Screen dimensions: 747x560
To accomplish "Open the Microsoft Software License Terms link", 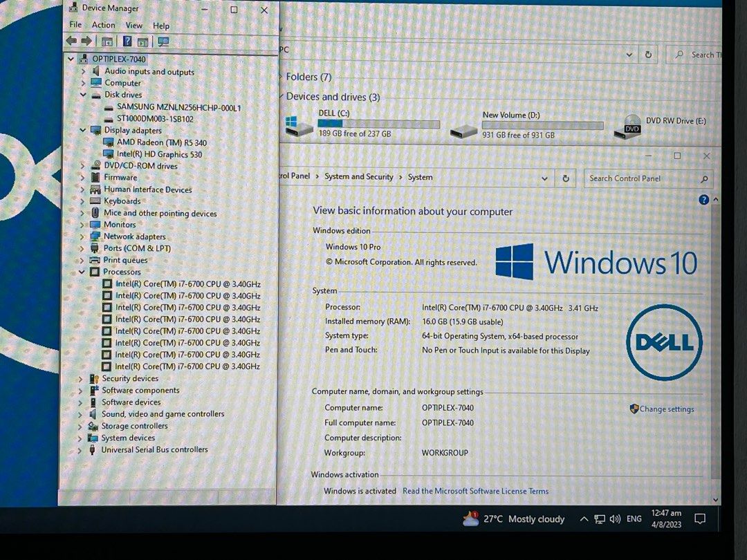I will (x=475, y=491).
